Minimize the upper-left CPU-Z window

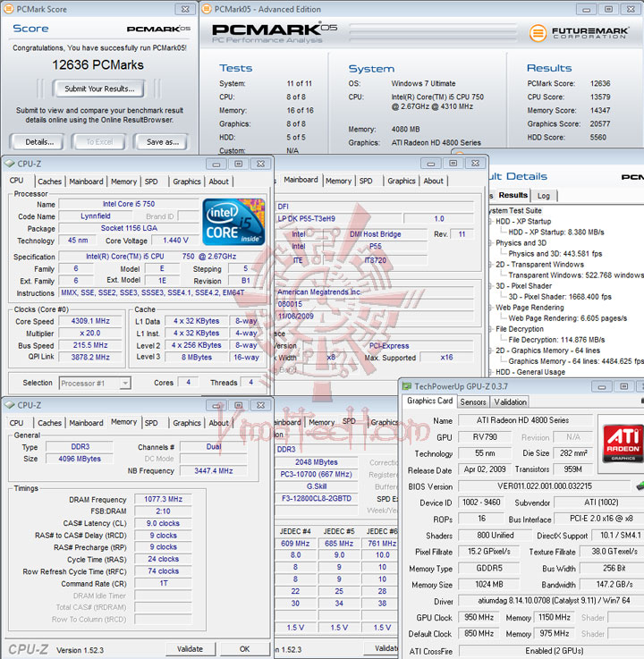click(216, 164)
